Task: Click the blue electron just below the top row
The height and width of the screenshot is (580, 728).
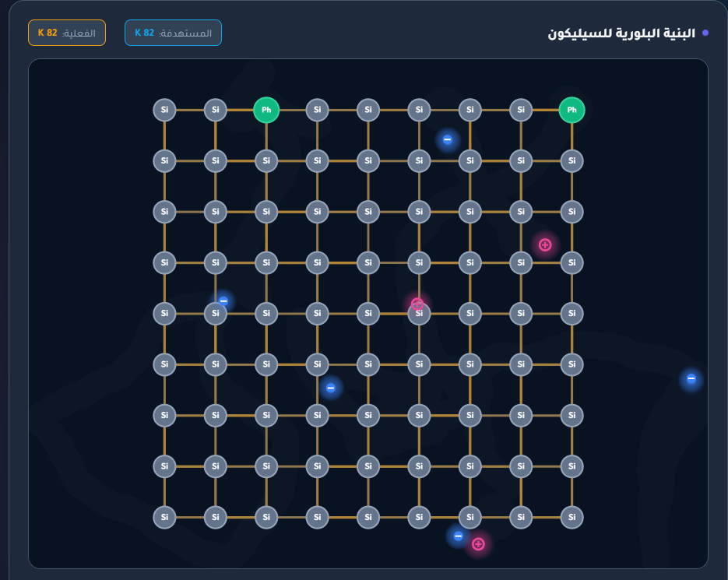Action: point(448,139)
